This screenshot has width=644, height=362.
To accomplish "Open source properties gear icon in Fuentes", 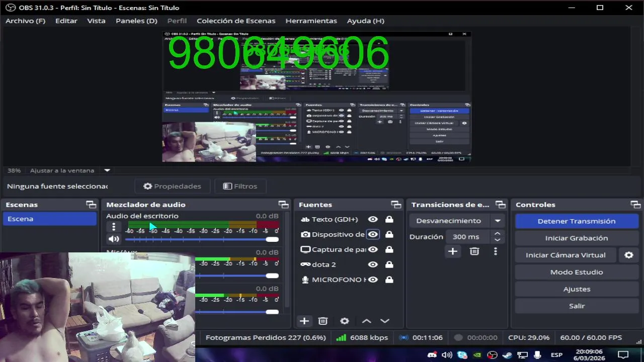I will point(345,321).
